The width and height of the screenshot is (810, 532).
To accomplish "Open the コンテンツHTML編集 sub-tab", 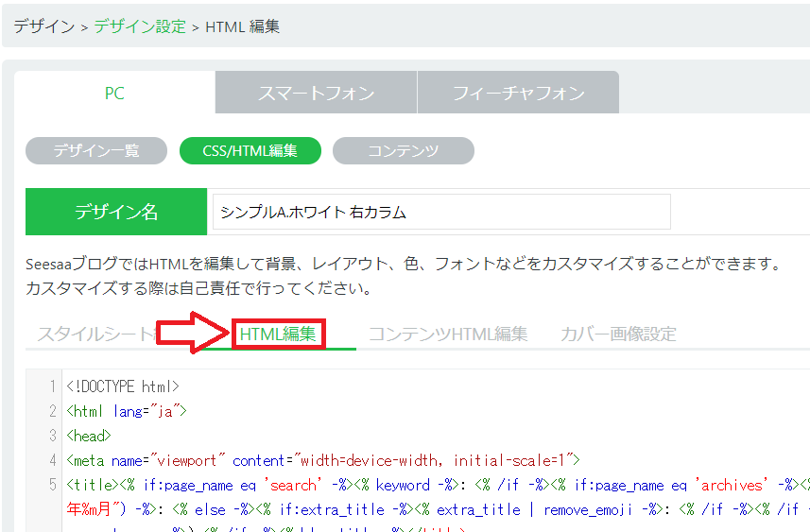I will click(x=448, y=334).
